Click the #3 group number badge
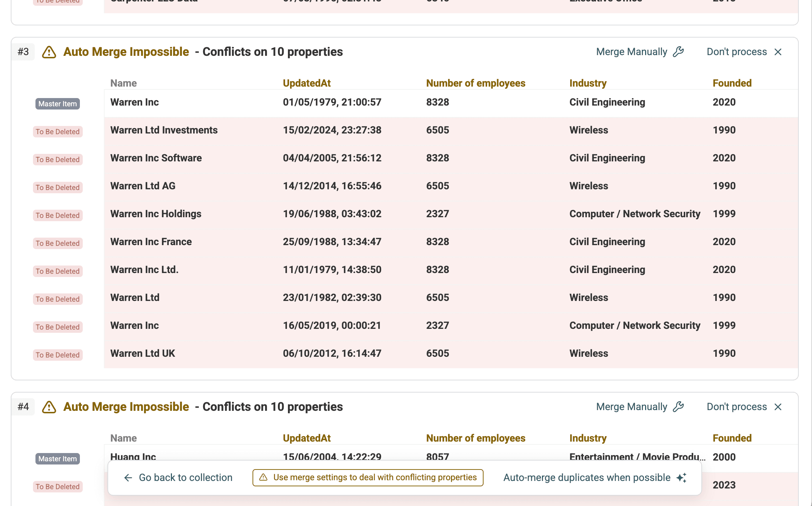The image size is (812, 506). pos(23,52)
